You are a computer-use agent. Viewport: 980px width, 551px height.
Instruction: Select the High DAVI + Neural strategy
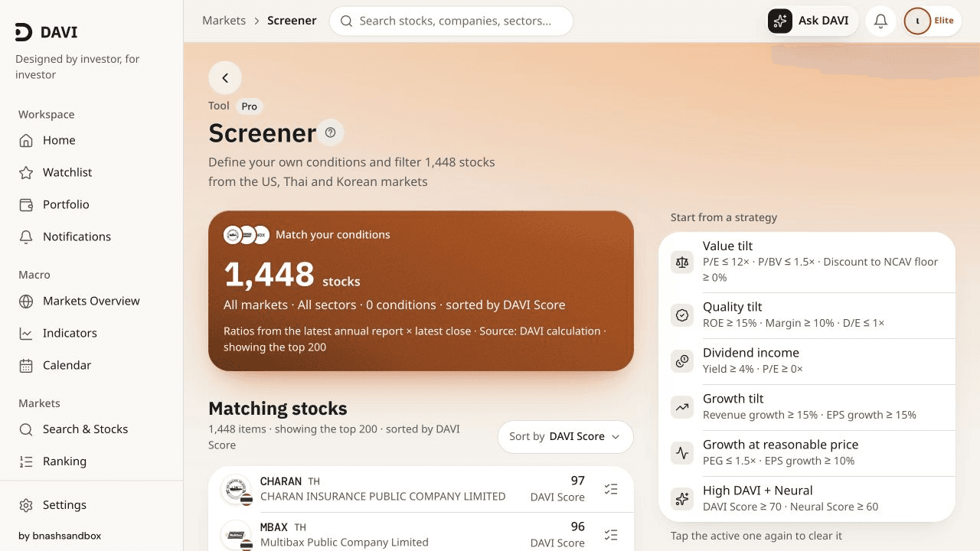pyautogui.click(x=807, y=499)
